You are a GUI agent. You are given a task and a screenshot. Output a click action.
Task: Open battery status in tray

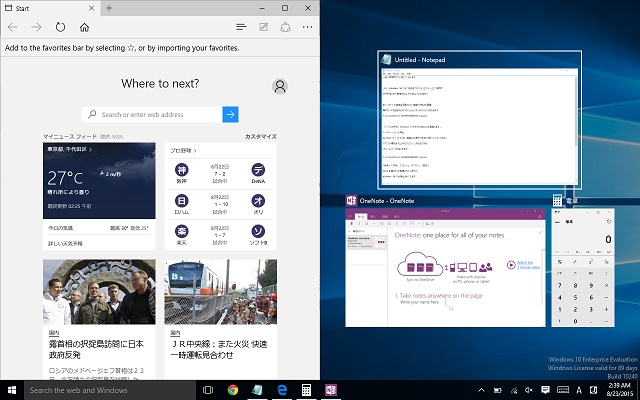coord(498,390)
